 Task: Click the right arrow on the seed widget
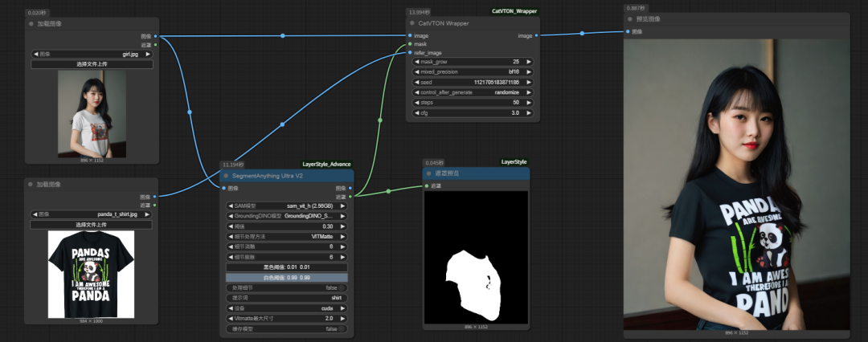529,83
